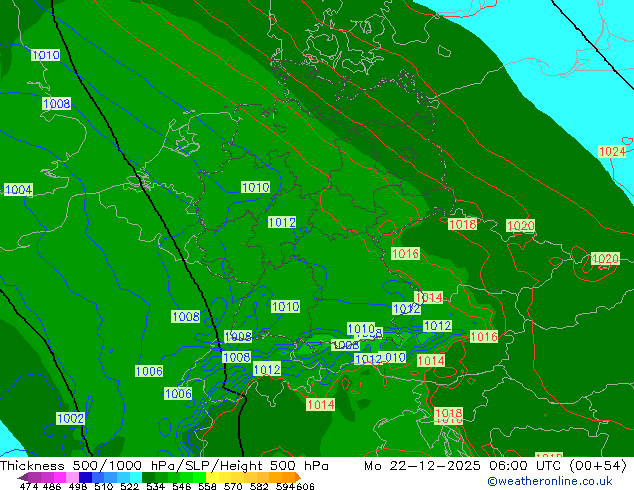634x490 pixels.
Task: Open the weatheronline.co.uk copyright link
Action: click(x=550, y=481)
